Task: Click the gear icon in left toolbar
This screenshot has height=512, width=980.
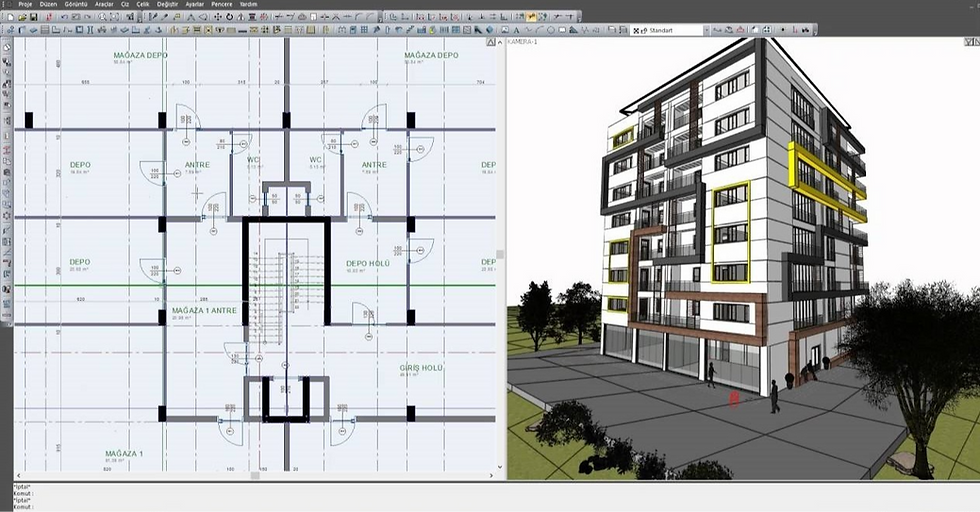Action: (x=8, y=216)
